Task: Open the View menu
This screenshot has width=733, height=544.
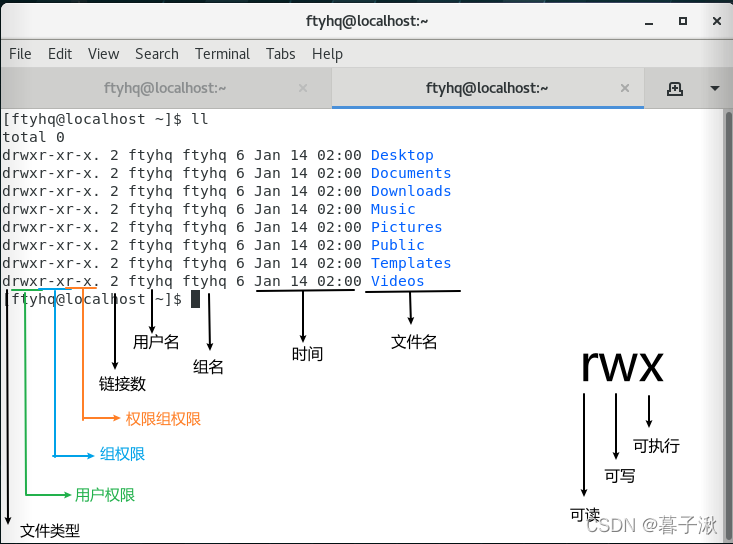Action: point(103,54)
